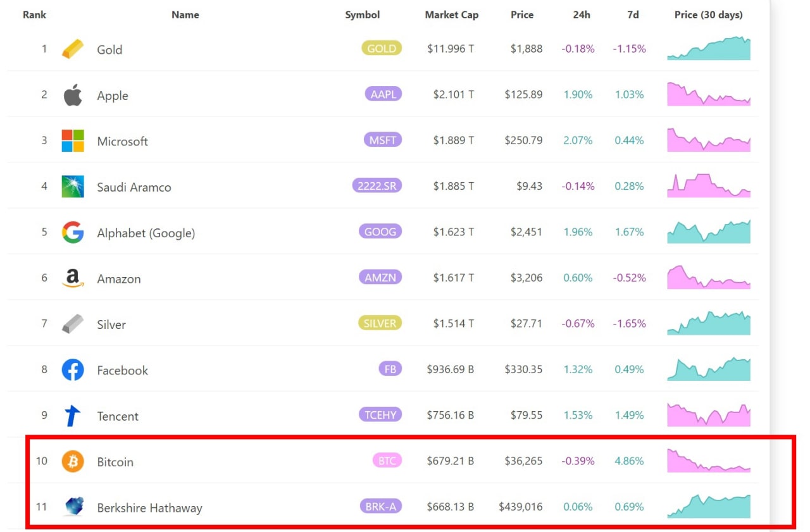Click the Amazon logo icon
Screen dimensions: 810x532
pyautogui.click(x=73, y=278)
